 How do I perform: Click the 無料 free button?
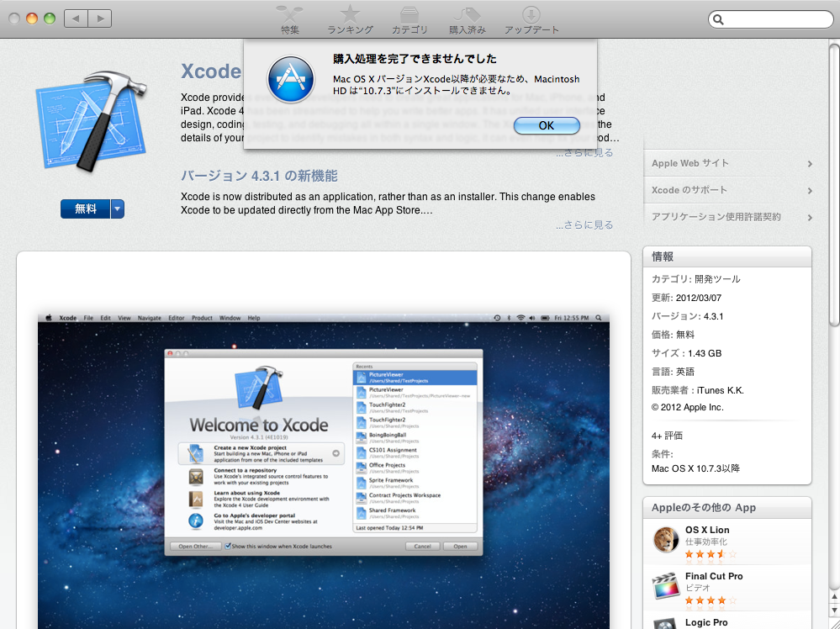pos(85,209)
